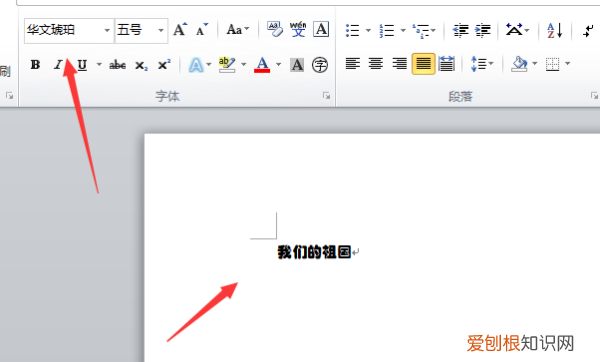Click the Distributed alignment icon
The height and width of the screenshot is (362, 600).
[447, 64]
